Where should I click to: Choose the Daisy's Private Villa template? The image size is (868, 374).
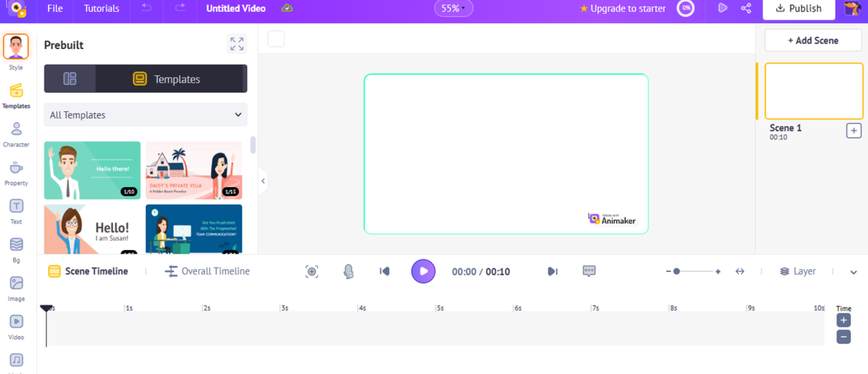click(x=194, y=170)
